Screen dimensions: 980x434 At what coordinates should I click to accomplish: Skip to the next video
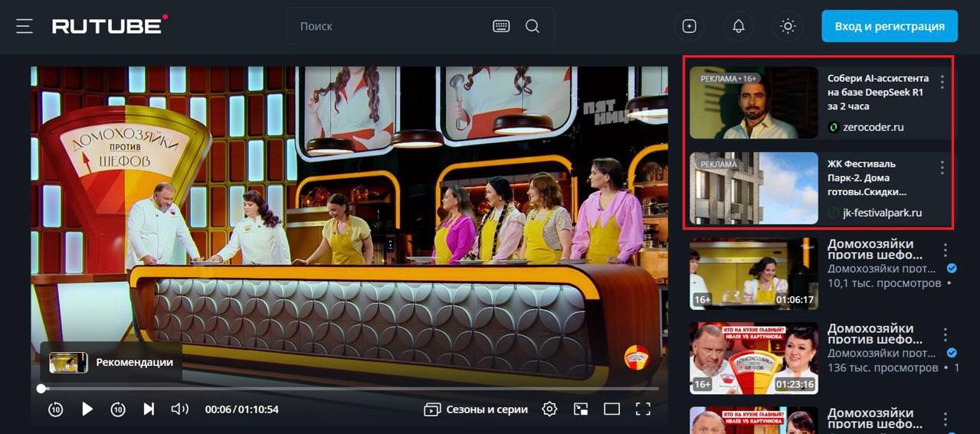coord(149,410)
